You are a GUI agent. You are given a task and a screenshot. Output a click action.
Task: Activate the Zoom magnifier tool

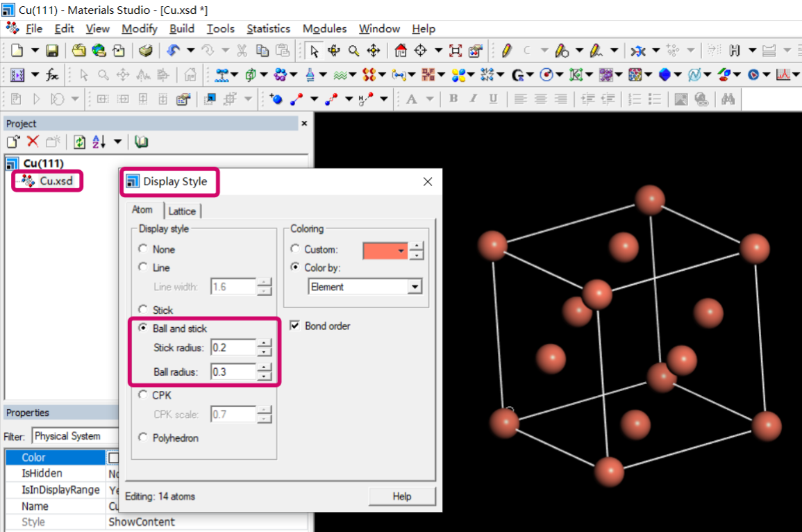353,50
